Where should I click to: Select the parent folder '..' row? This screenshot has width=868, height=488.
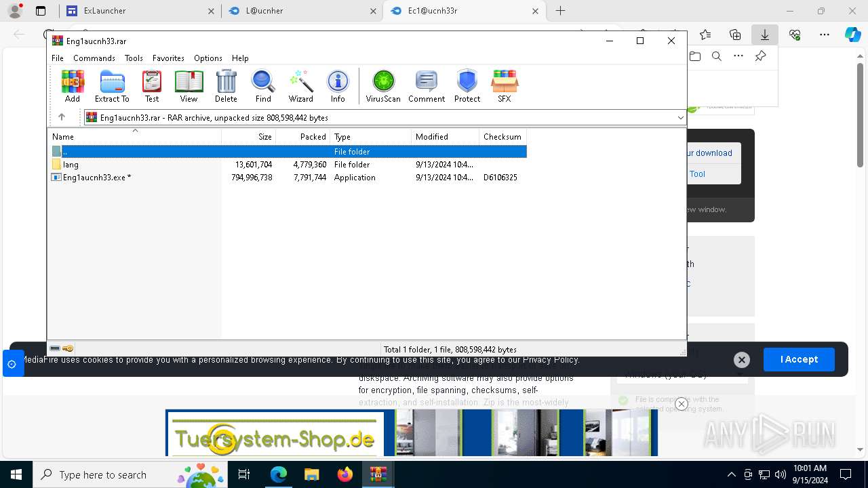tap(288, 152)
